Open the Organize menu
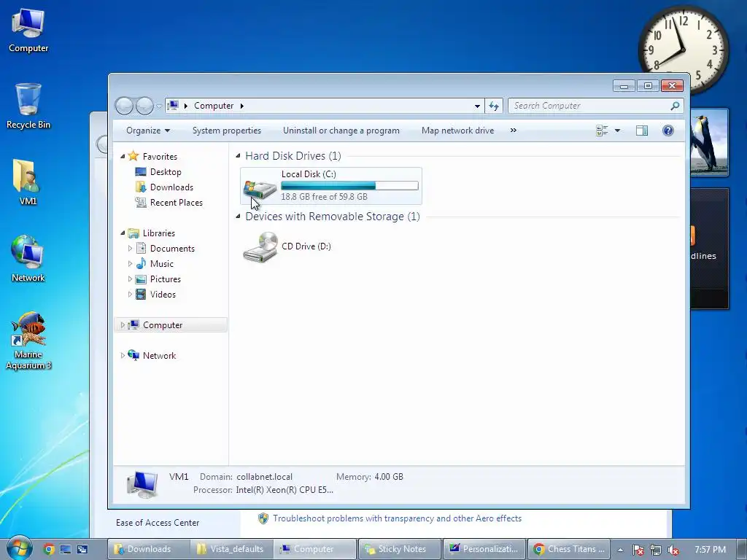Screen dimensions: 747x560 (x=147, y=131)
